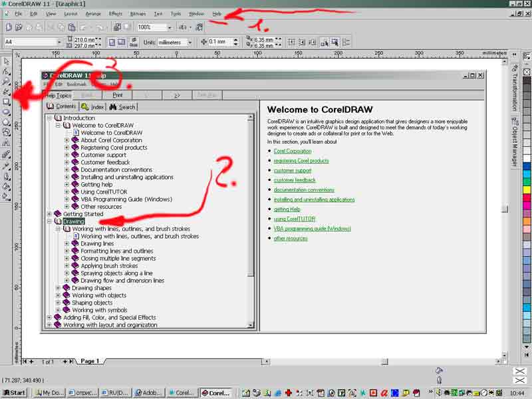Select the Eyedropper tool

point(6,166)
